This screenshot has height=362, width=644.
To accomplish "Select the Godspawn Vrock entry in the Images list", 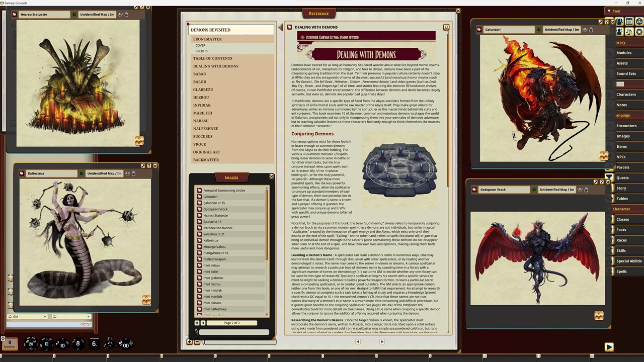I will point(216,209).
